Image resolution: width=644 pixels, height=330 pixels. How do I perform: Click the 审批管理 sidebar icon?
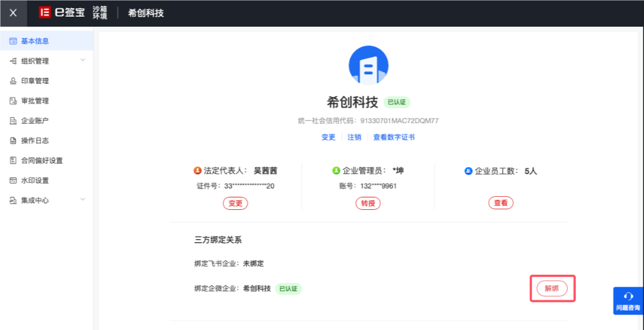[x=12, y=101]
